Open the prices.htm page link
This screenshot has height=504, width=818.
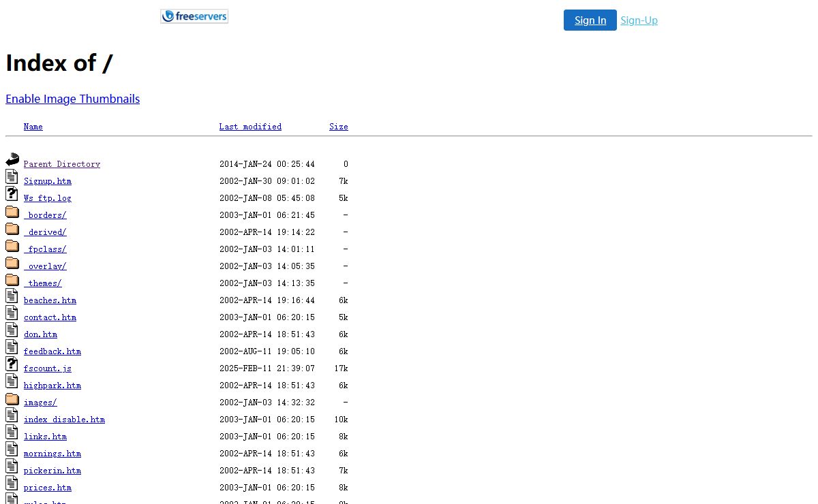(x=48, y=488)
